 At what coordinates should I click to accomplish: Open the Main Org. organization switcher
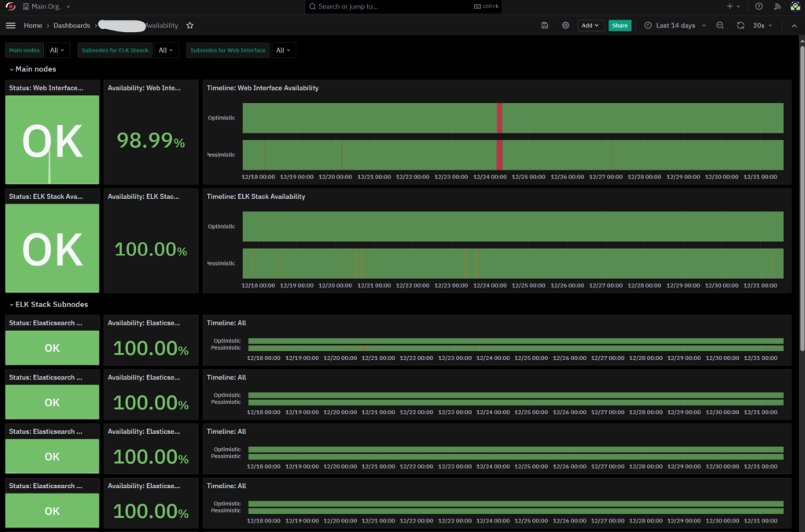pyautogui.click(x=46, y=6)
